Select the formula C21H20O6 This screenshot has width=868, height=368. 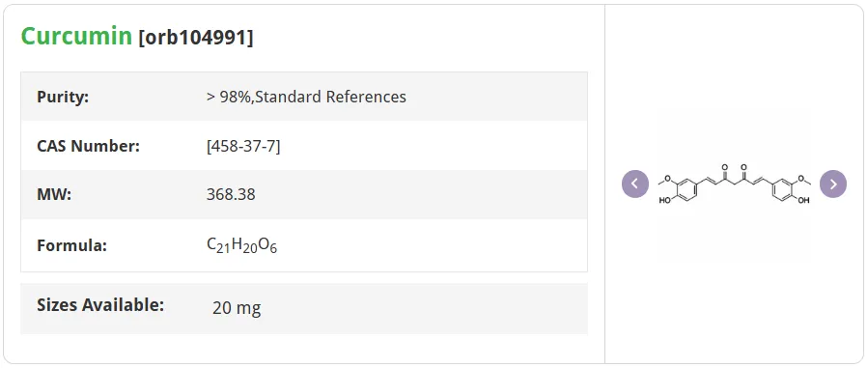(241, 245)
